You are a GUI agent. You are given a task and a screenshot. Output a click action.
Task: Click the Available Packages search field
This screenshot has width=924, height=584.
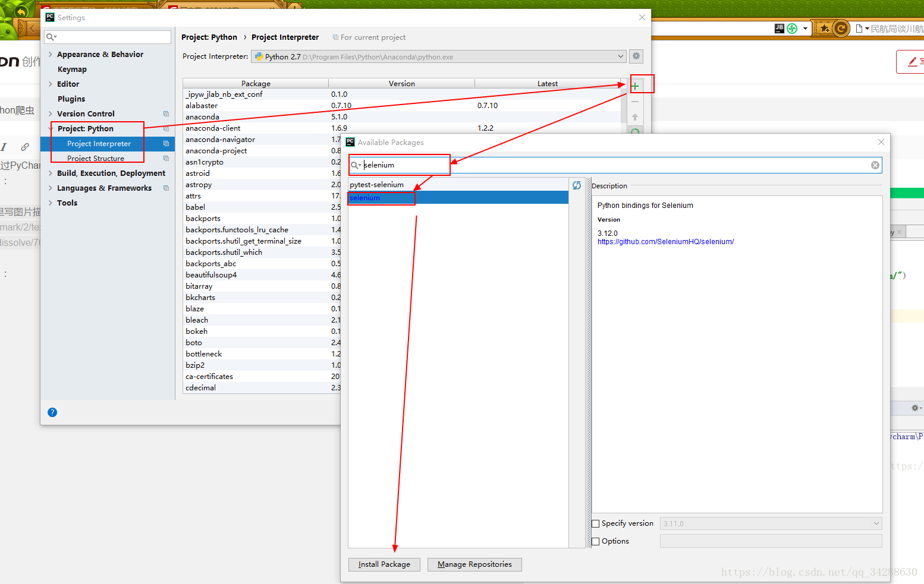615,165
